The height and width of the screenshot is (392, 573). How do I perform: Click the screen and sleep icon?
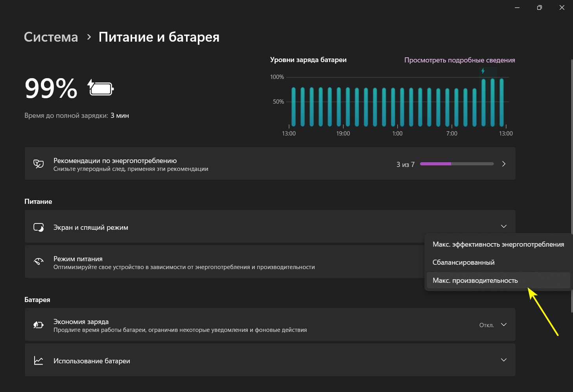39,227
